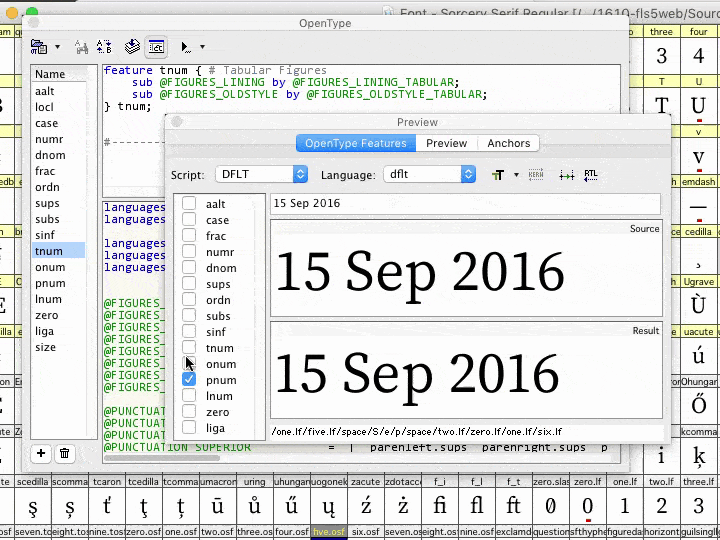Select the uring glyph cell
This screenshot has height=540, width=720.
(x=254, y=500)
